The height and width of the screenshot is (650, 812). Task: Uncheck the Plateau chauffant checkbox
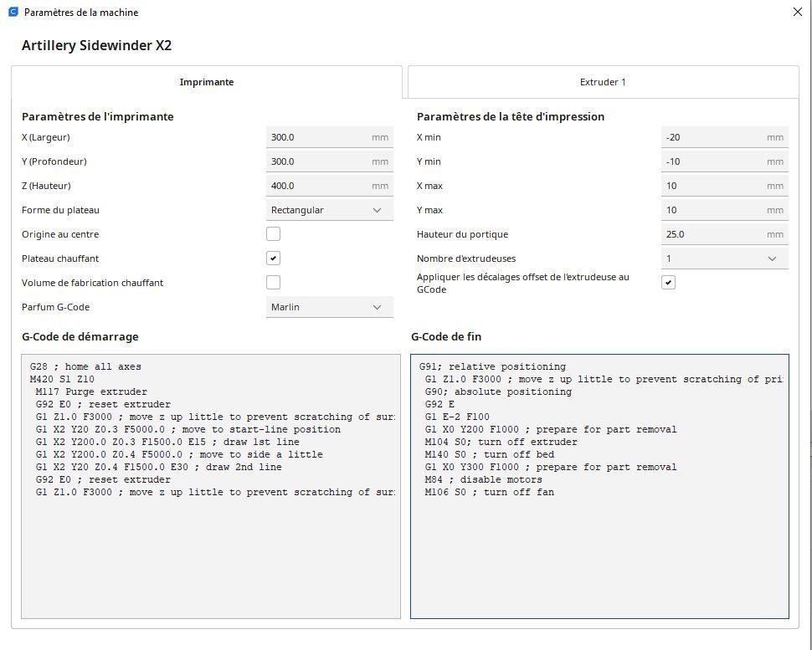(x=274, y=258)
